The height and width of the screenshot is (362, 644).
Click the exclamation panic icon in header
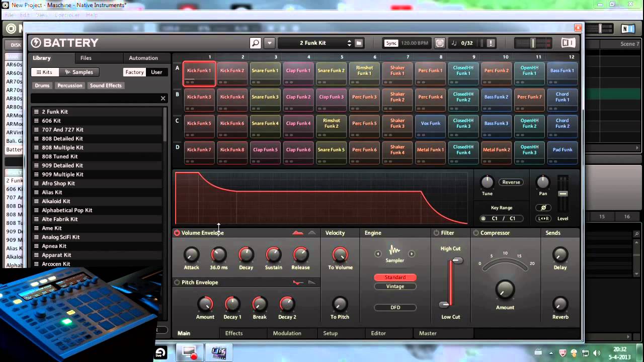491,43
